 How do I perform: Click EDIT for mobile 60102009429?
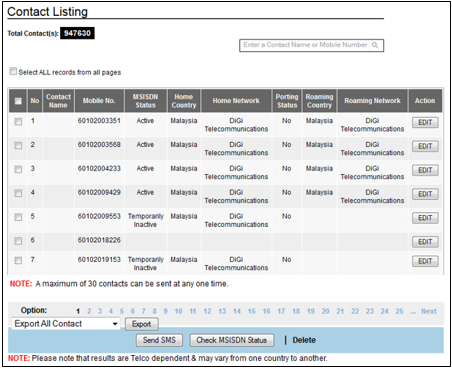pyautogui.click(x=425, y=194)
